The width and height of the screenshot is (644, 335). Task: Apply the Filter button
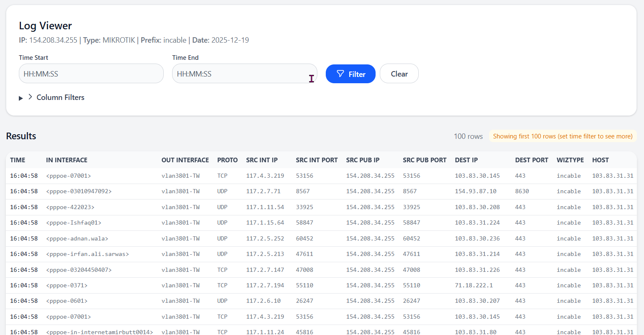pos(350,74)
